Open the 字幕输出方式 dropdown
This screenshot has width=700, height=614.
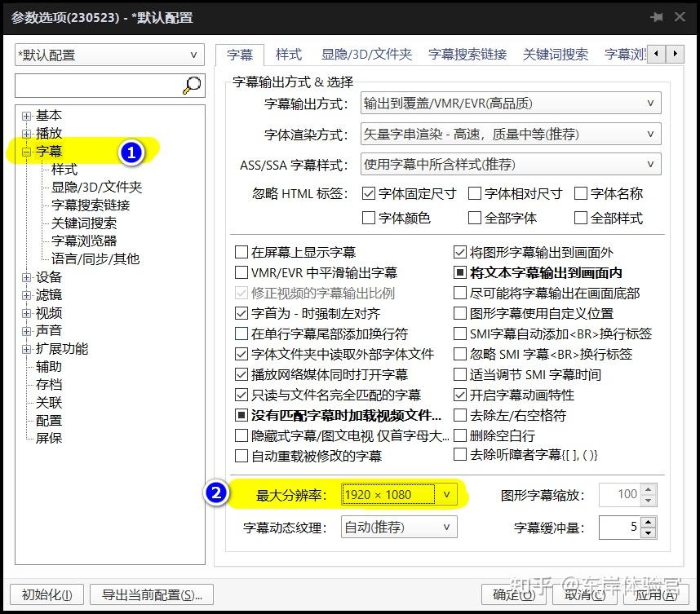coord(649,103)
